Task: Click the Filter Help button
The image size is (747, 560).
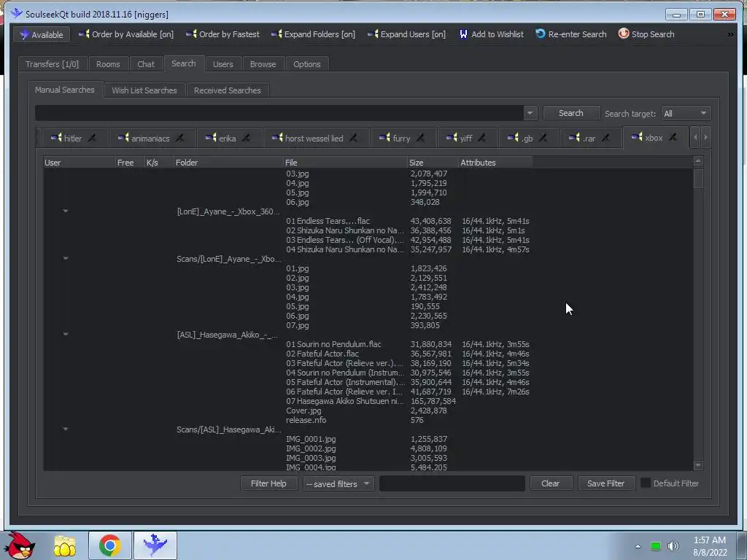Action: click(268, 483)
